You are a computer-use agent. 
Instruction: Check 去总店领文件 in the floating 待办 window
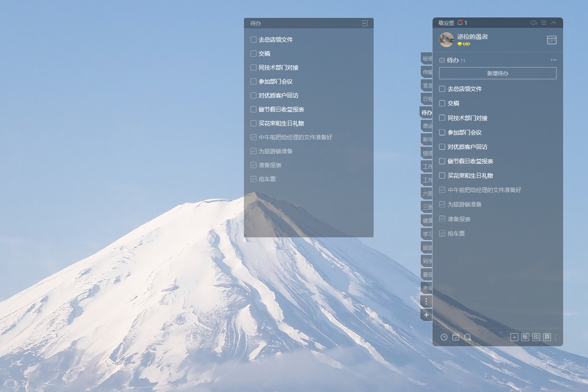(253, 40)
